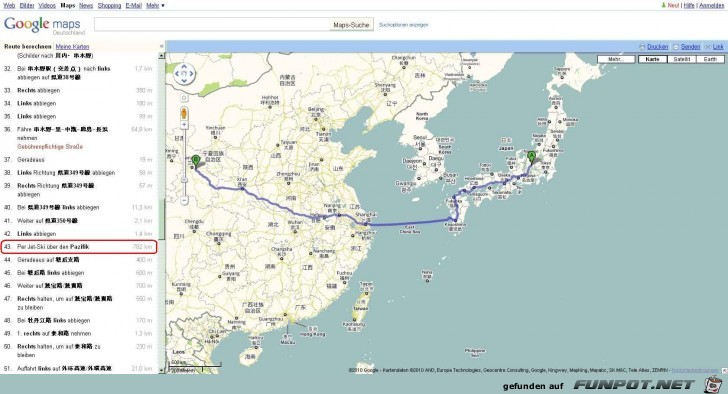Switch to Karte map view
The image size is (728, 394).
pos(652,59)
